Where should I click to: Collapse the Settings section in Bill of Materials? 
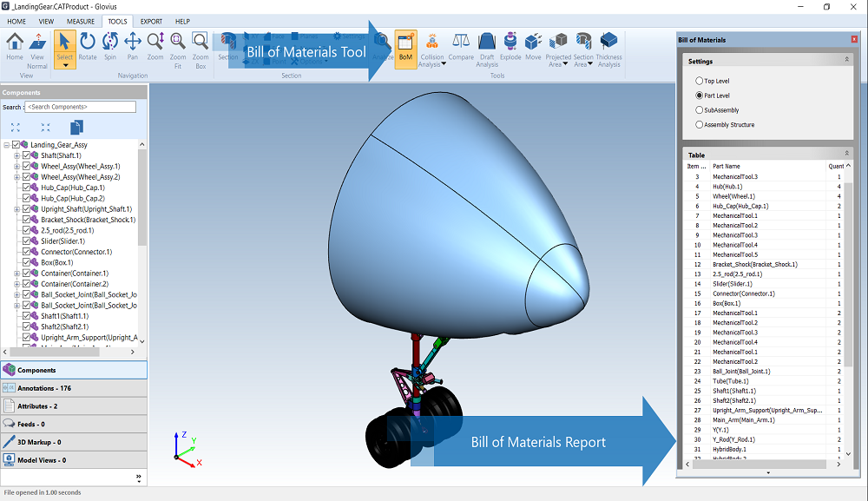[x=846, y=60]
